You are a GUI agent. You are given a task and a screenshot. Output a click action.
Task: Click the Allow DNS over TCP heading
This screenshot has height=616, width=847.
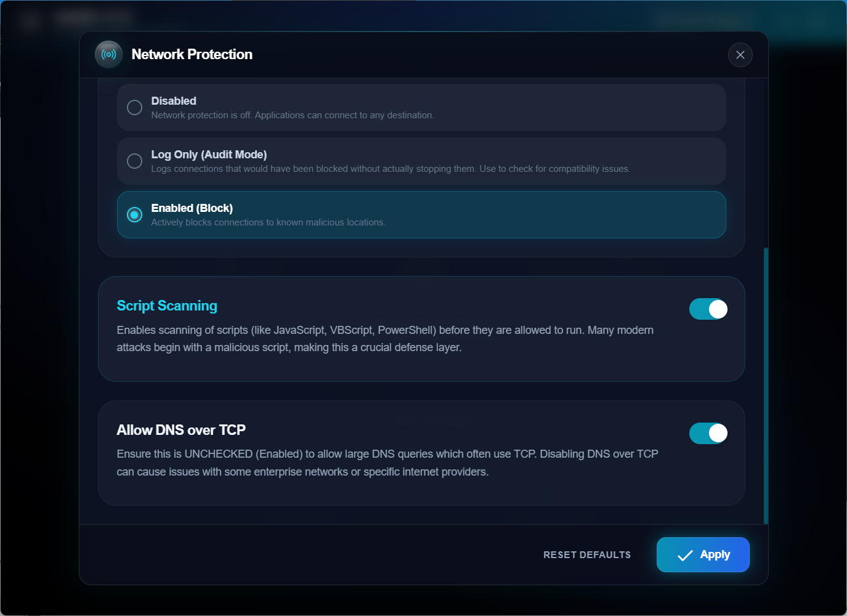[x=181, y=430]
